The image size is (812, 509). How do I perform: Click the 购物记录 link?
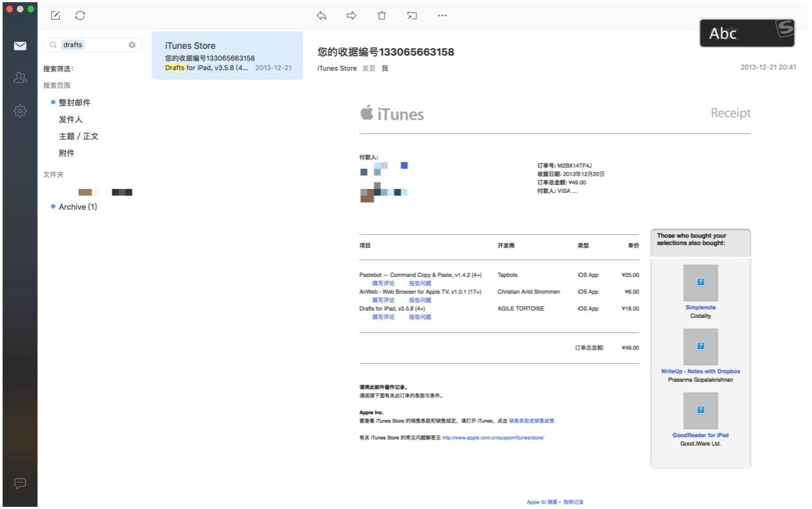tap(573, 502)
